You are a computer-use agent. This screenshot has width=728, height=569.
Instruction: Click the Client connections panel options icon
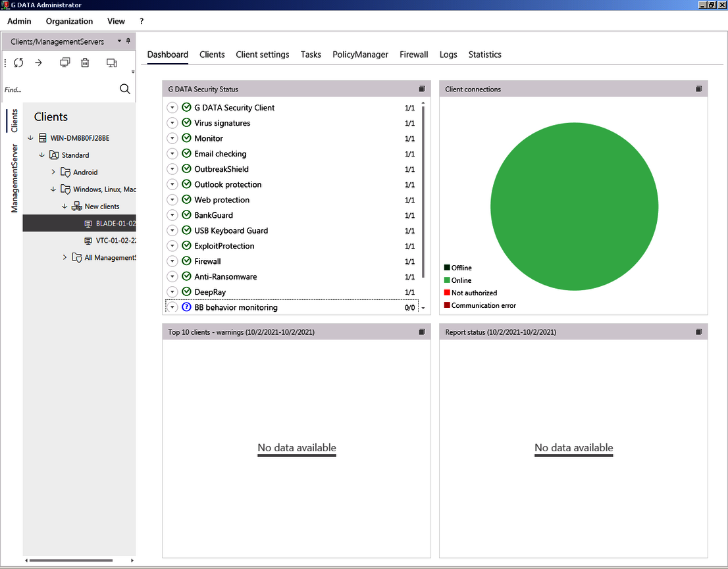[x=698, y=89]
